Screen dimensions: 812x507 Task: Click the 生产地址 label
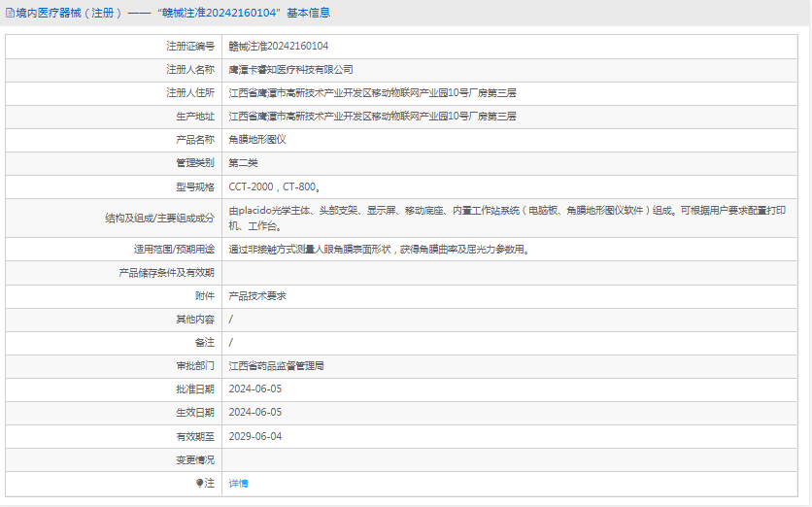point(194,116)
